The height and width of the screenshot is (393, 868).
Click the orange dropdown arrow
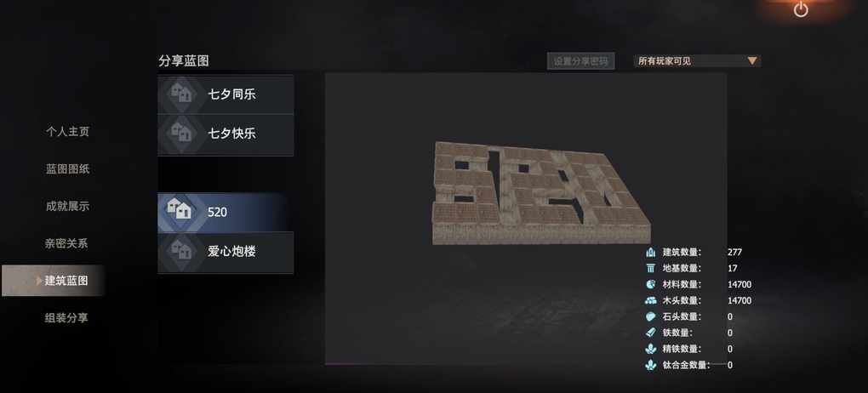point(751,61)
